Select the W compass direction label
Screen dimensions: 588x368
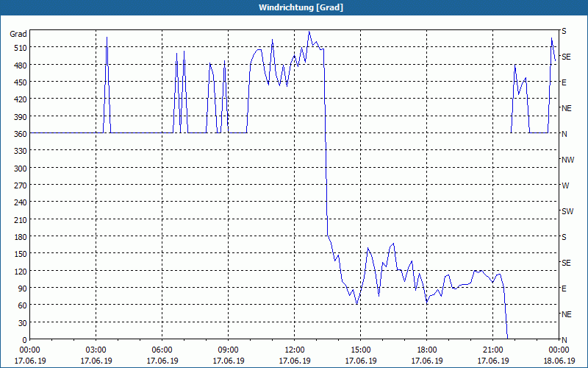tap(565, 185)
